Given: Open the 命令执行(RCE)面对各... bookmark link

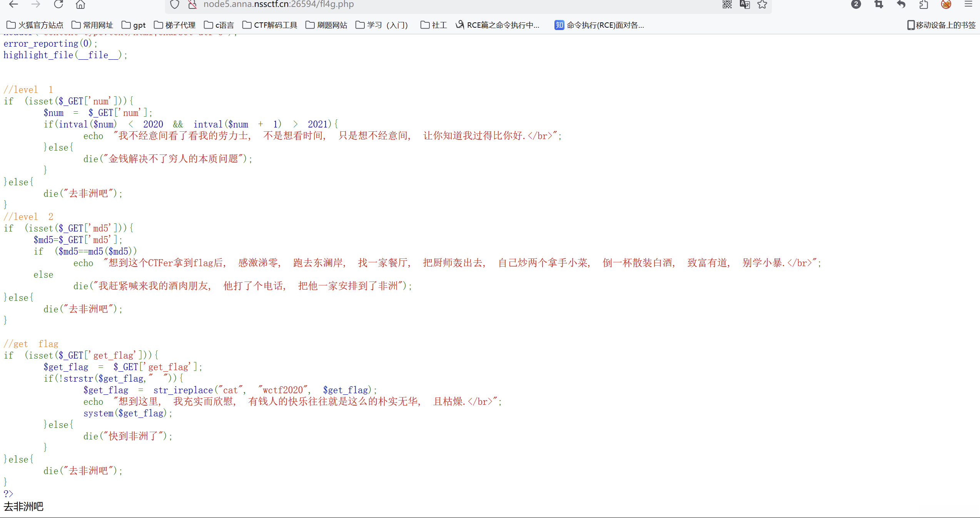Looking at the screenshot, I should point(599,25).
